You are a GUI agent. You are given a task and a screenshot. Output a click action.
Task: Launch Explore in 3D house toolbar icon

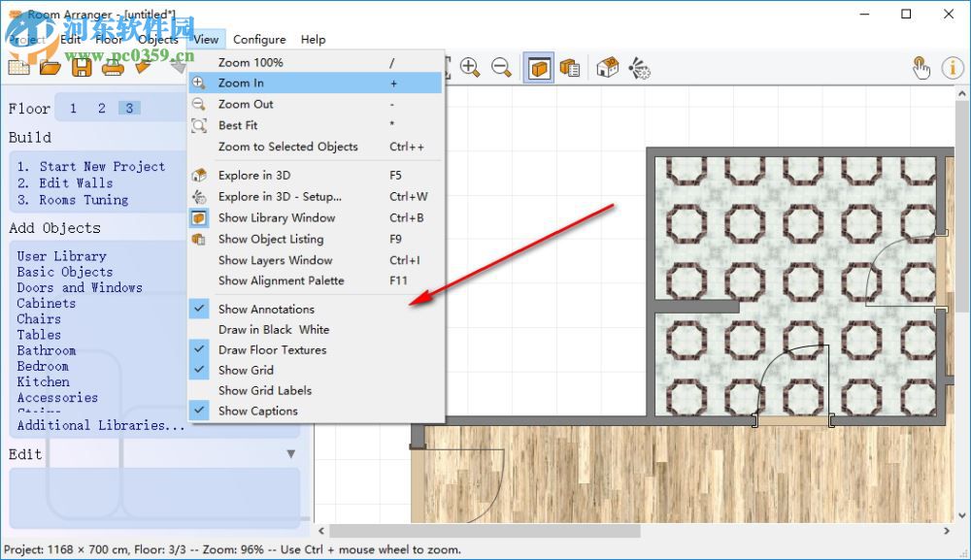point(607,68)
